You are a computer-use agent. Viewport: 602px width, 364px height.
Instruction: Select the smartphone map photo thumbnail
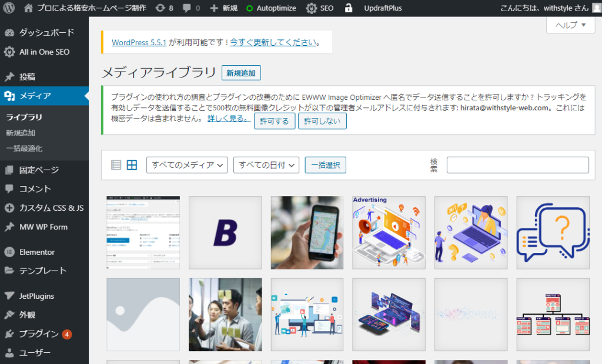(307, 232)
